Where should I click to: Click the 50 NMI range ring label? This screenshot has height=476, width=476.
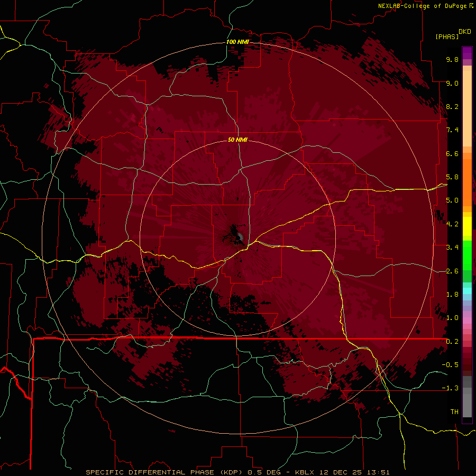point(237,140)
